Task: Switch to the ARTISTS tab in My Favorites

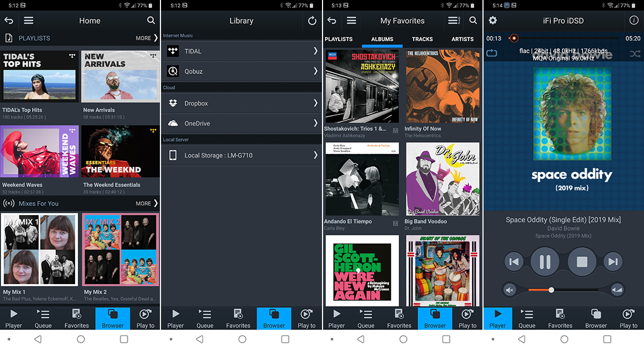Action: 463,39
